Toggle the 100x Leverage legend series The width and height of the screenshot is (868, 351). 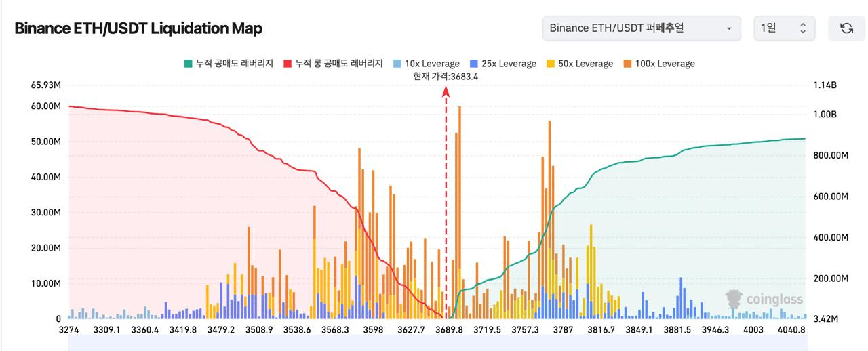click(x=659, y=64)
